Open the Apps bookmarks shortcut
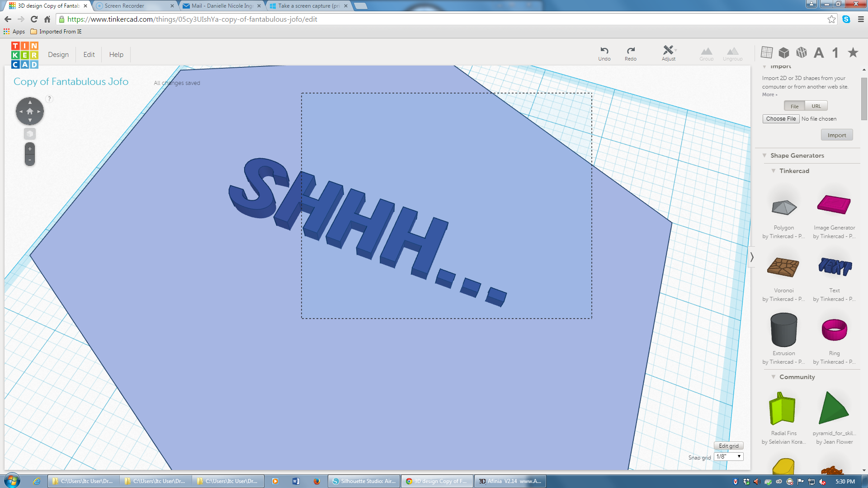This screenshot has width=868, height=488. coord(14,32)
